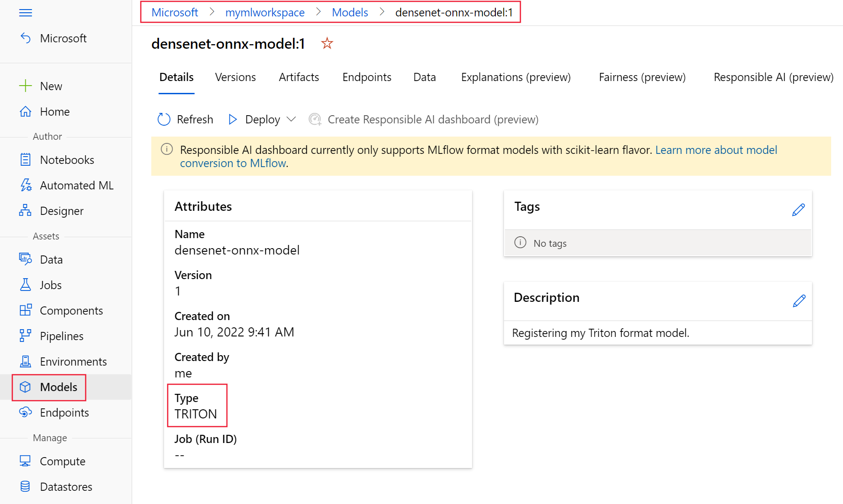Screen dimensions: 843x504
Task: Switch to the Artifacts tab
Action: point(299,77)
